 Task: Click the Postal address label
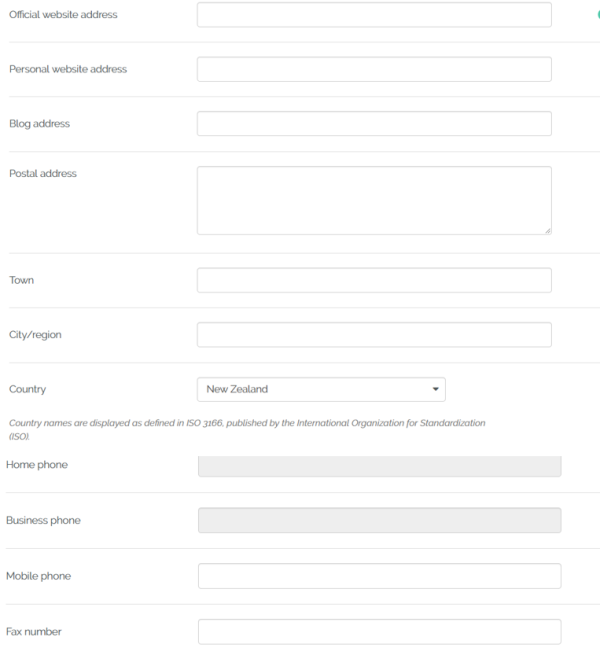(x=43, y=174)
